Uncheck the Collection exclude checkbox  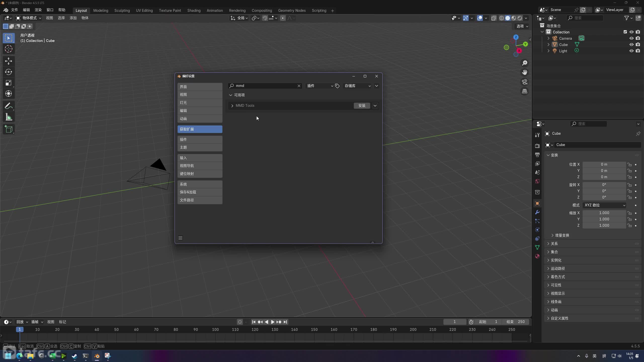pos(625,32)
